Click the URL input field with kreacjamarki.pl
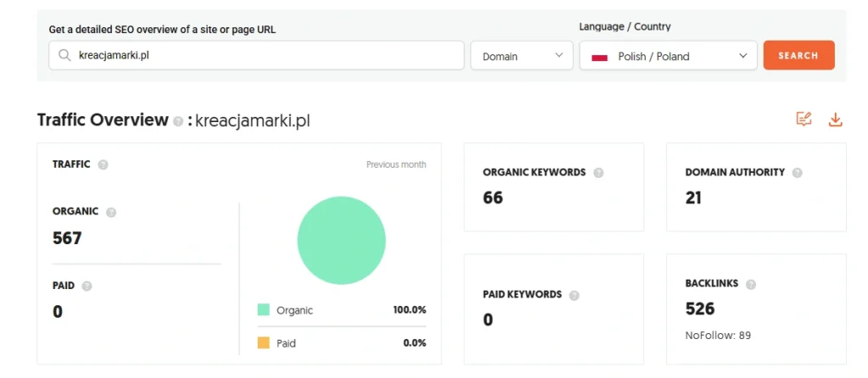868x378 pixels. tap(263, 56)
